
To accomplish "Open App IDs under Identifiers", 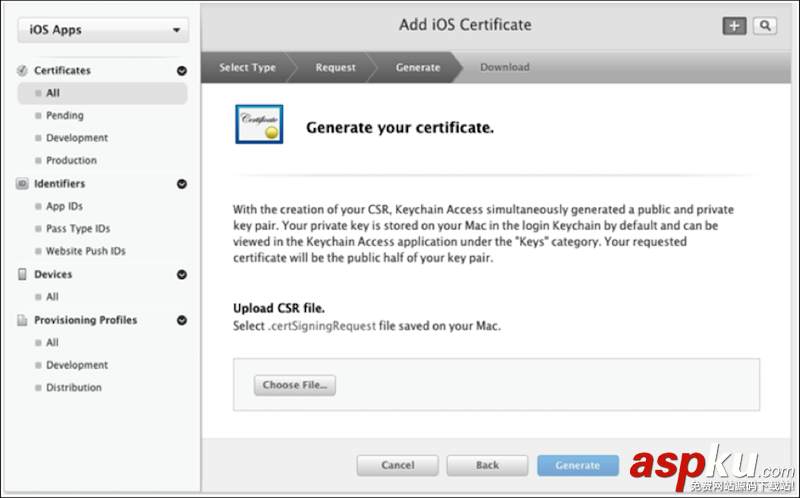I will (65, 206).
